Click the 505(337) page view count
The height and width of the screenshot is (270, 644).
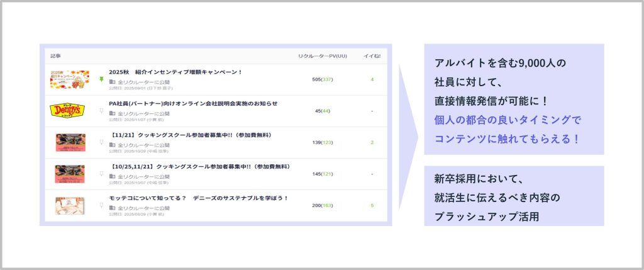click(x=322, y=79)
